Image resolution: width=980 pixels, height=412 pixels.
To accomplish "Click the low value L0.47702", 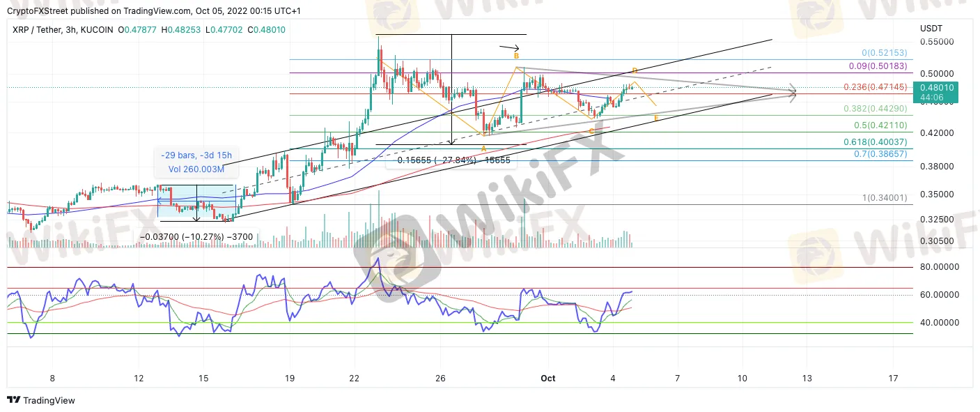I will pos(226,30).
